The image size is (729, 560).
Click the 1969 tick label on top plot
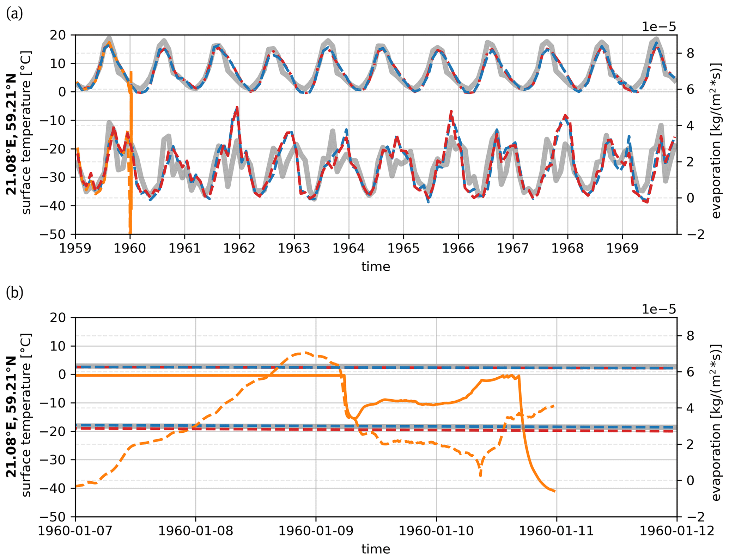(622, 248)
